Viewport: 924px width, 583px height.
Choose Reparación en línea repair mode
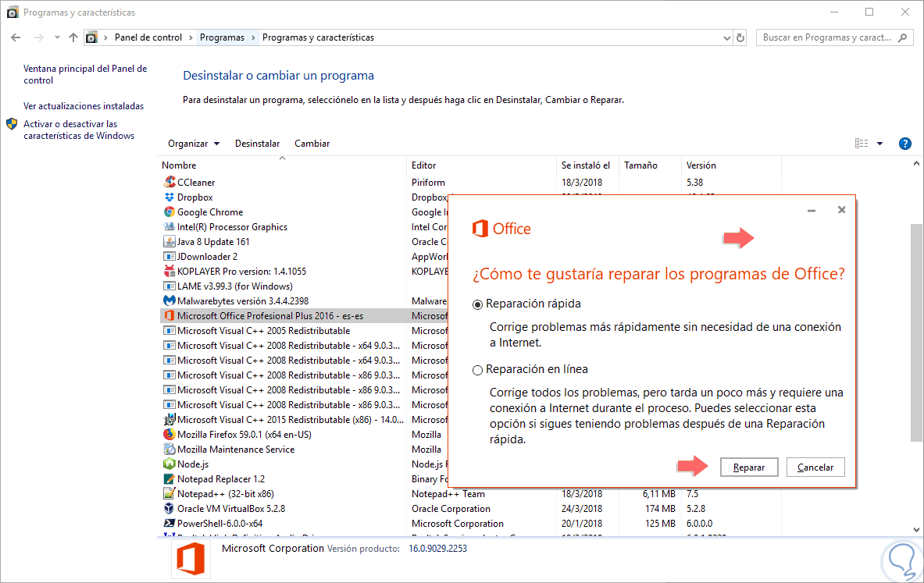pyautogui.click(x=476, y=369)
